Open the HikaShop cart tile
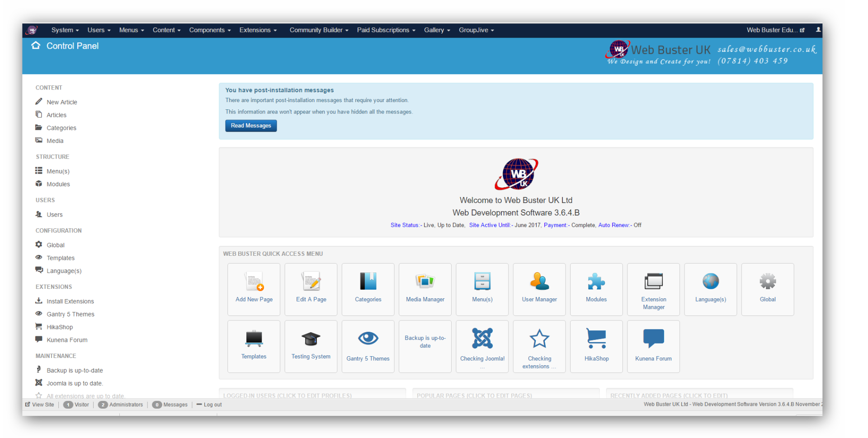 [596, 346]
